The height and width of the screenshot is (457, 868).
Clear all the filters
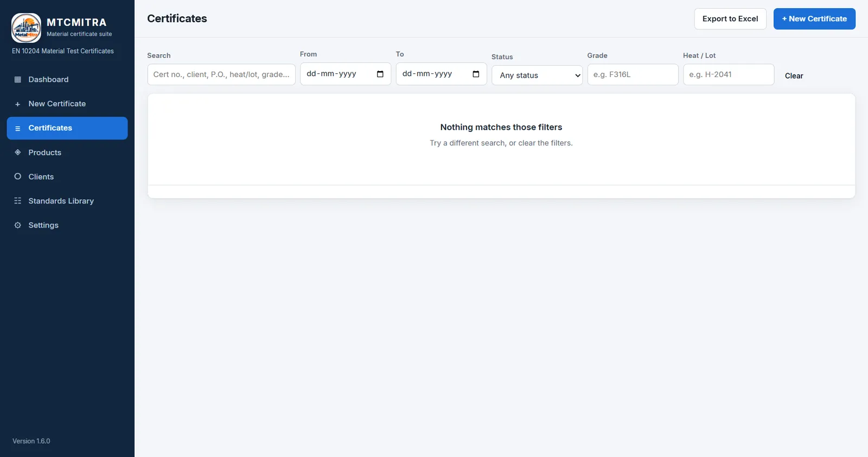[x=794, y=76]
